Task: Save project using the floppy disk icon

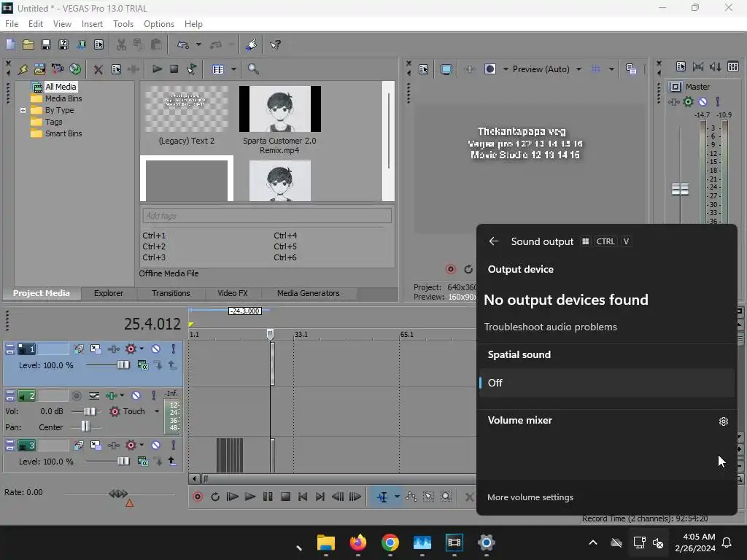Action: [46, 44]
